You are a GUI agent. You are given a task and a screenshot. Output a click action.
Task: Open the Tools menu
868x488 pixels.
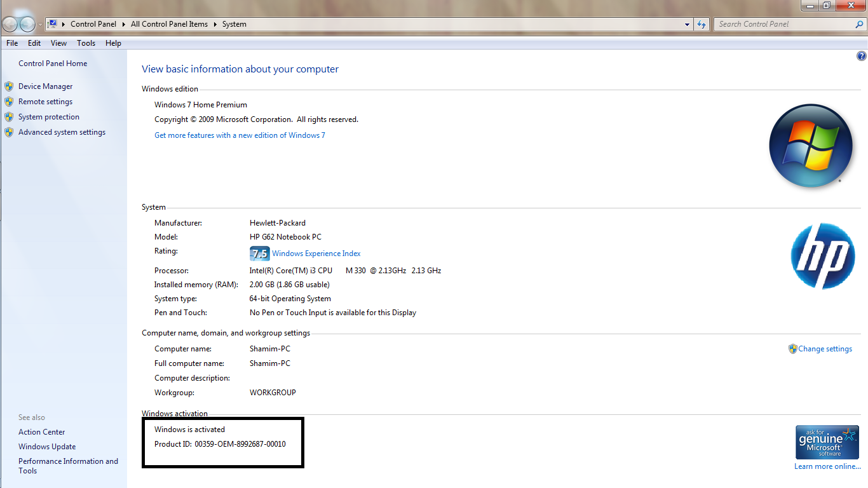pos(86,43)
